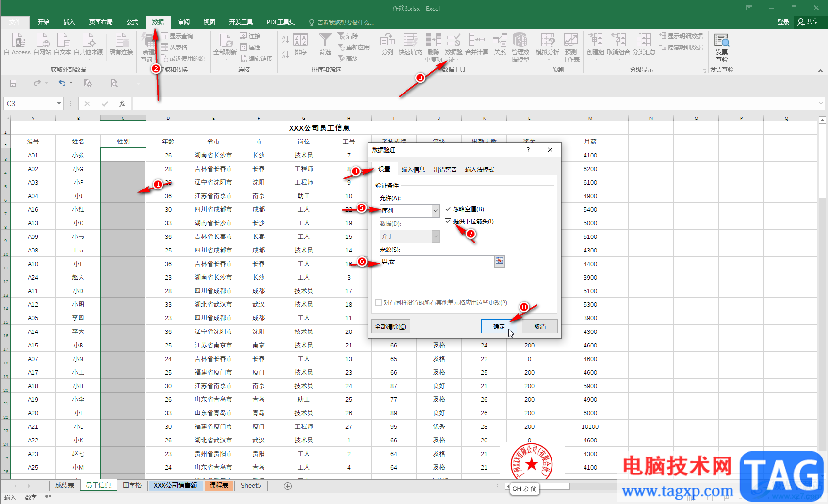828x504 pixels.
Task: Select the 10100 salary cell
Action: 590,426
